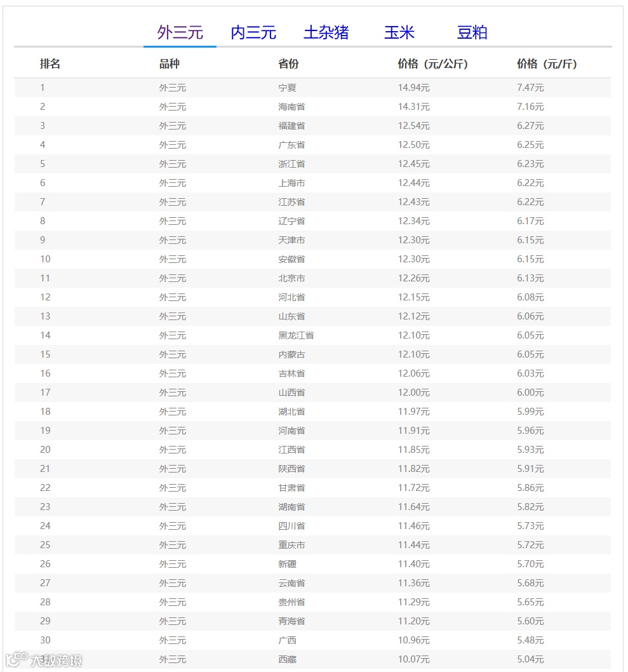Select province cell 宁夏

(x=287, y=88)
